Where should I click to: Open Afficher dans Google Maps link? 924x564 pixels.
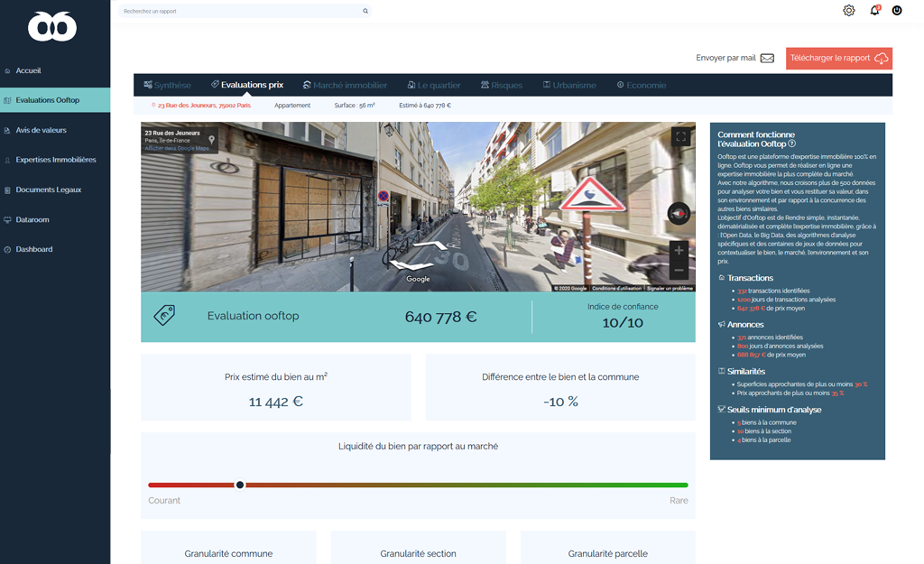pyautogui.click(x=177, y=148)
